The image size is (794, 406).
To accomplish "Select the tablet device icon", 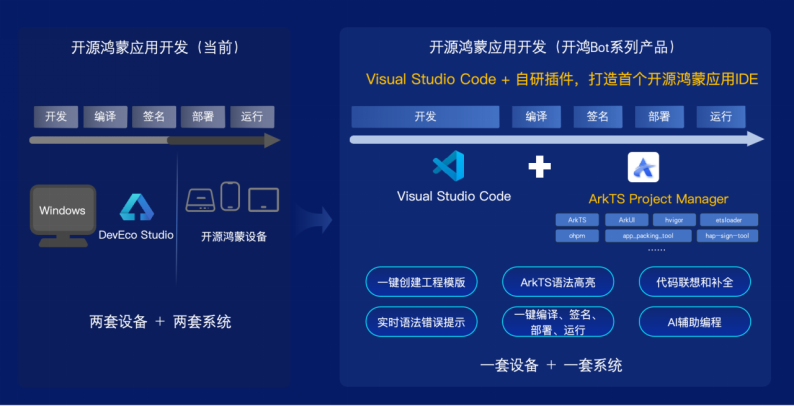I will pyautogui.click(x=263, y=199).
